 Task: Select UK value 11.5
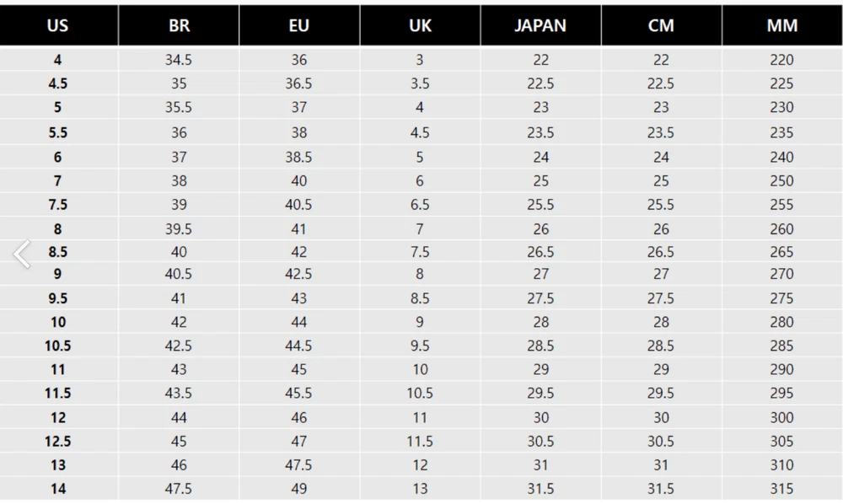click(420, 441)
